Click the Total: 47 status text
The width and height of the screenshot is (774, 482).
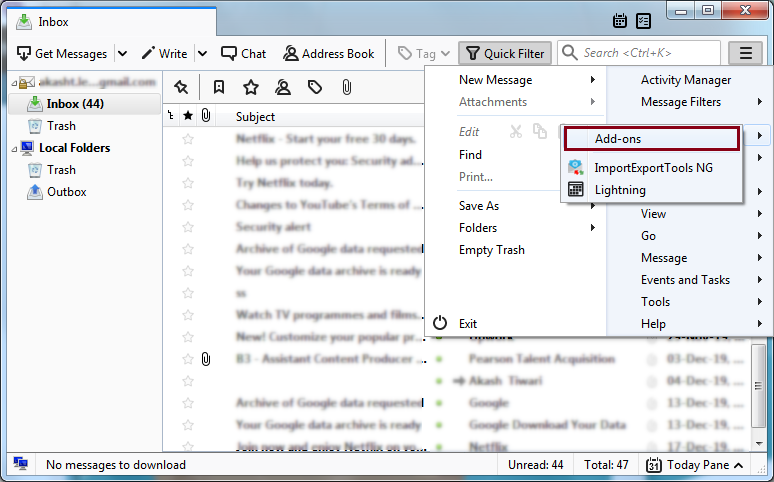(x=606, y=465)
